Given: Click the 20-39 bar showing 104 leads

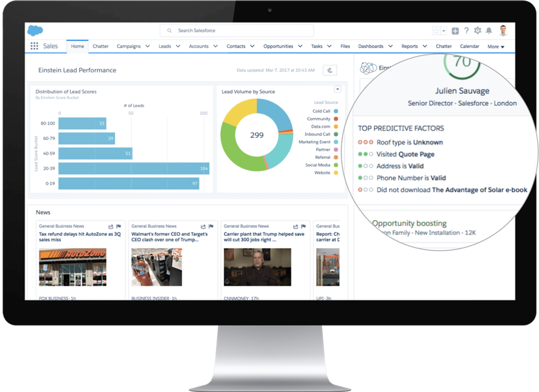Looking at the screenshot, I should 134,169.
